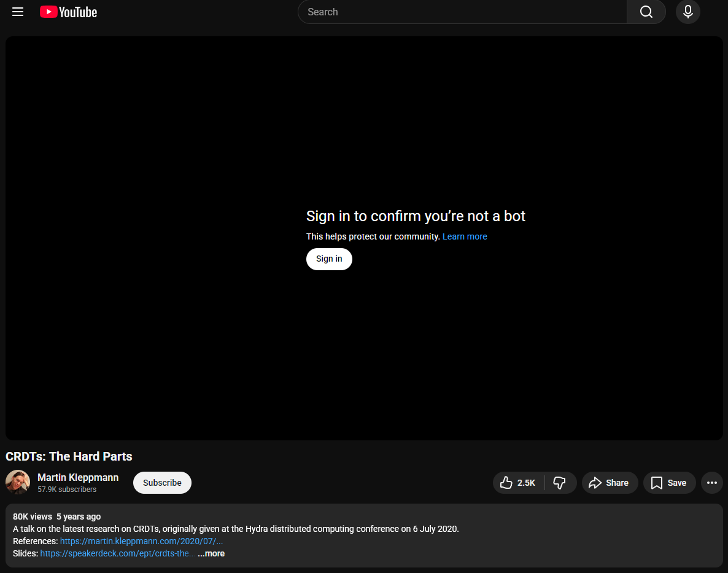
Task: Share this video
Action: tap(610, 483)
